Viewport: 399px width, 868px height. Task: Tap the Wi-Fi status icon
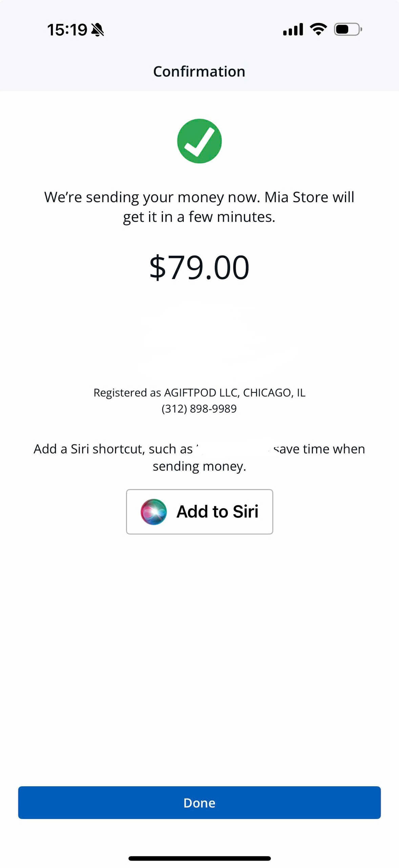(318, 29)
